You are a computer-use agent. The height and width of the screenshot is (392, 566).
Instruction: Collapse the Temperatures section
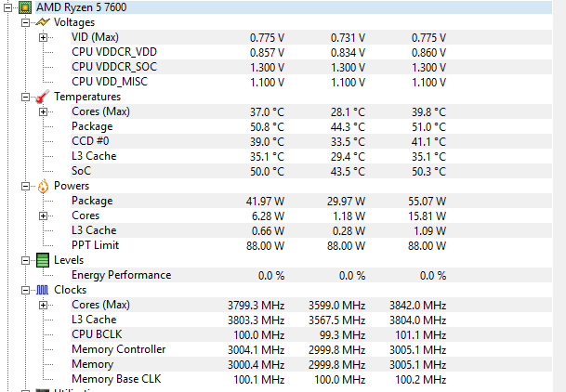click(25, 97)
